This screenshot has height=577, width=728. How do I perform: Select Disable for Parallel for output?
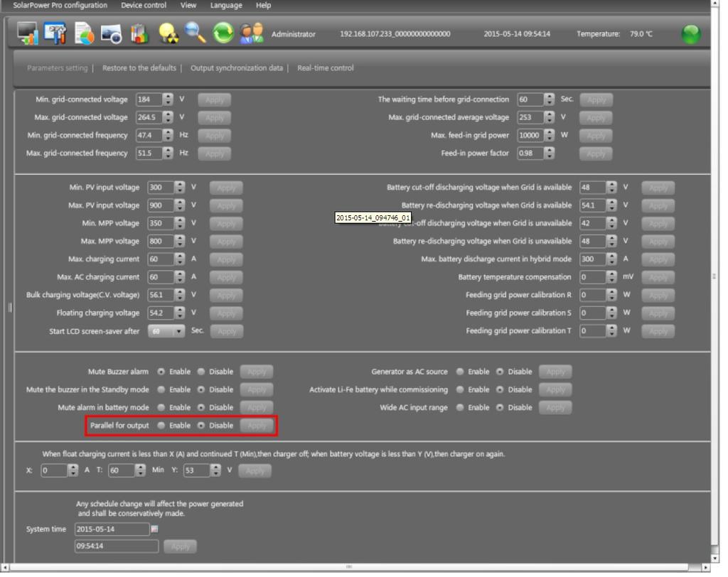(201, 425)
